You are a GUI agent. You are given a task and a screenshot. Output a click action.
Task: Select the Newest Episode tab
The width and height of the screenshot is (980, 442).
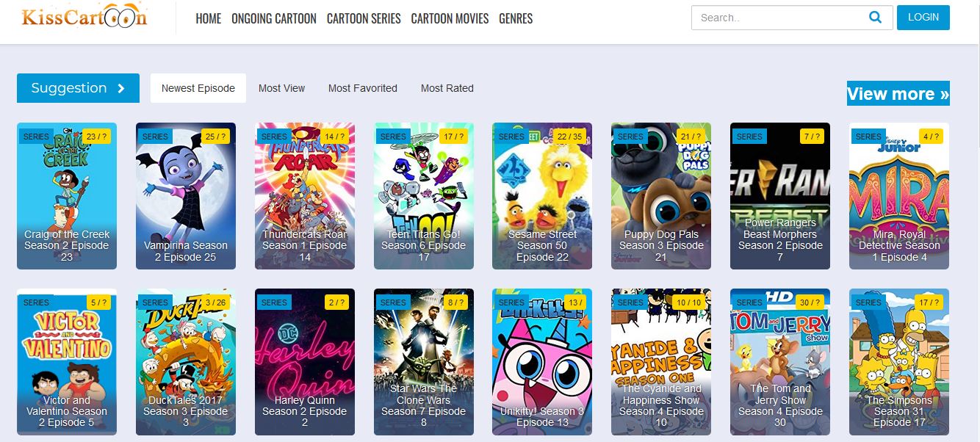[x=198, y=88]
